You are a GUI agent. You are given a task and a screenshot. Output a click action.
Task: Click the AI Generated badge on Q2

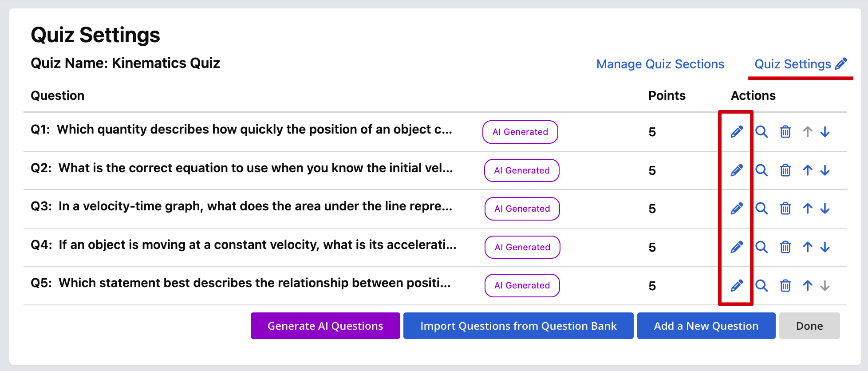[522, 170]
